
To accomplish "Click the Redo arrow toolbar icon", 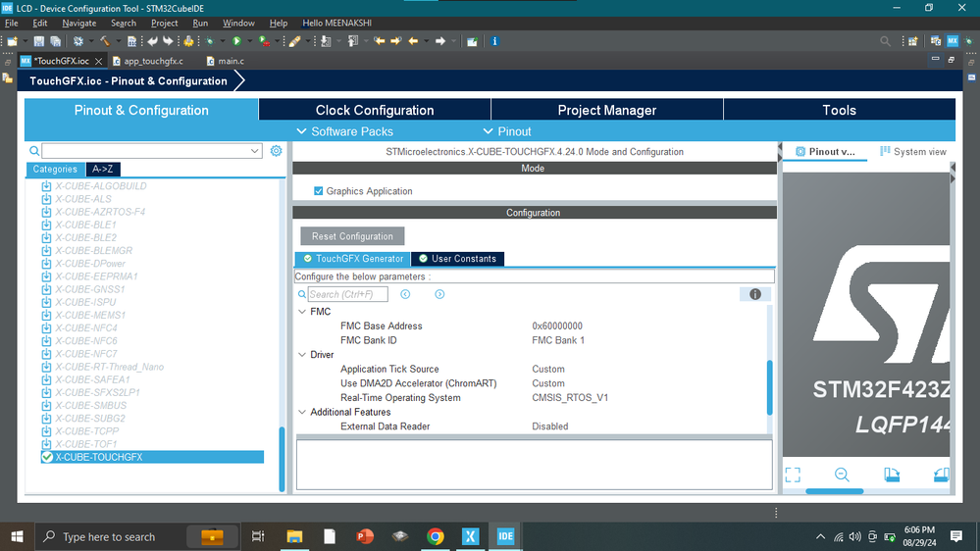I will click(168, 41).
